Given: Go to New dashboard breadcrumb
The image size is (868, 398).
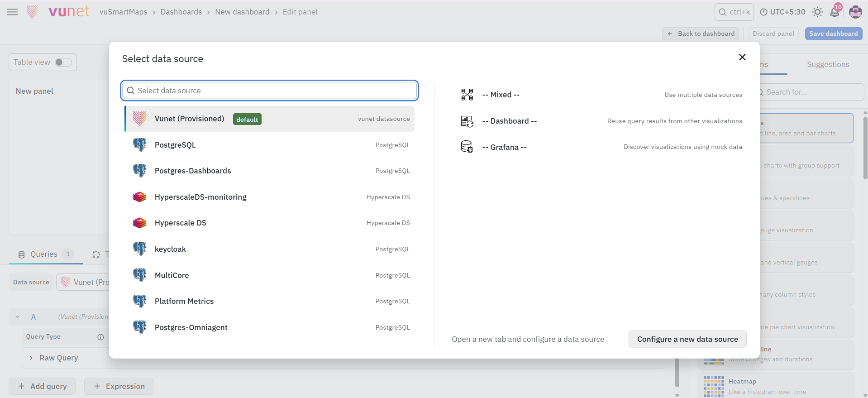Looking at the screenshot, I should click(243, 12).
